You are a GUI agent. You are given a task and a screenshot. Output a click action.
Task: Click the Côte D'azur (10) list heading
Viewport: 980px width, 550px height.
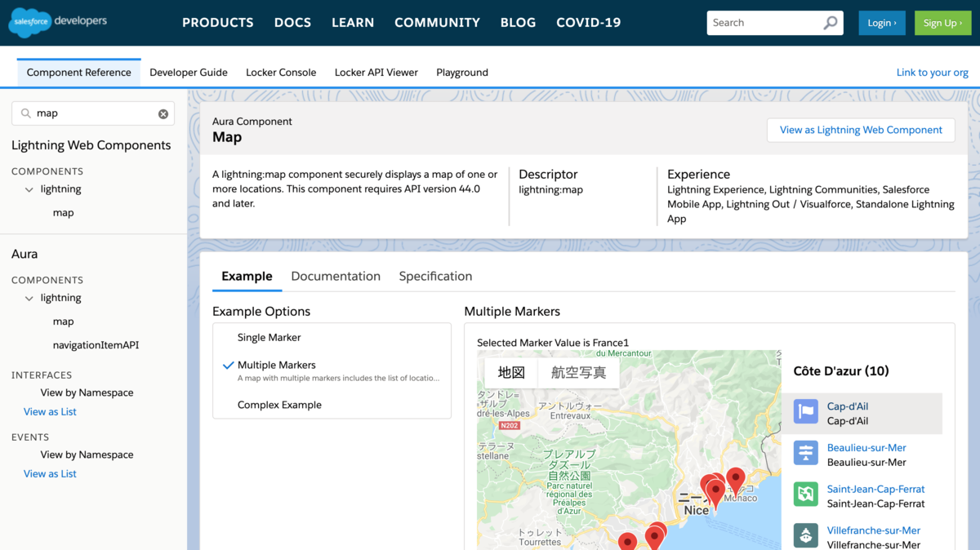[841, 371]
